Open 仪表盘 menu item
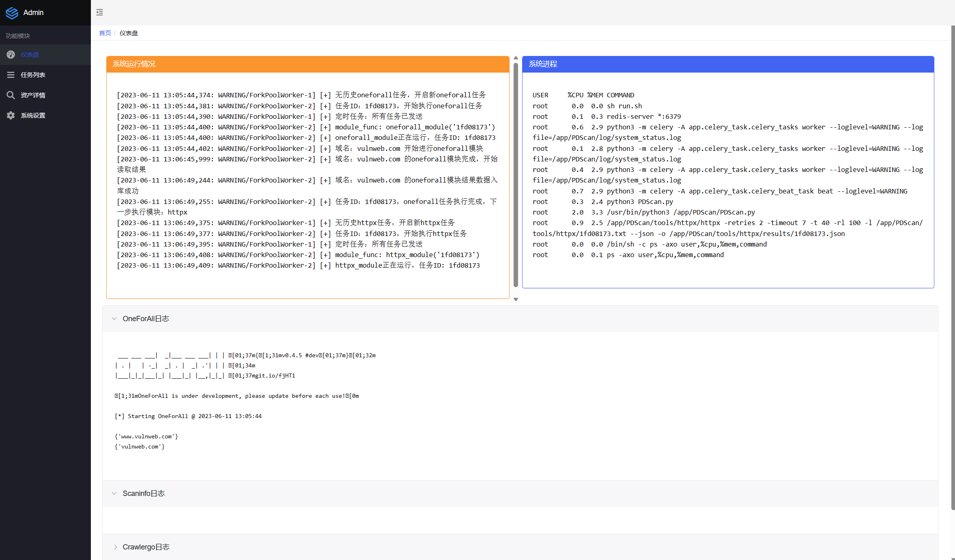Viewport: 955px width, 560px height. (x=45, y=54)
